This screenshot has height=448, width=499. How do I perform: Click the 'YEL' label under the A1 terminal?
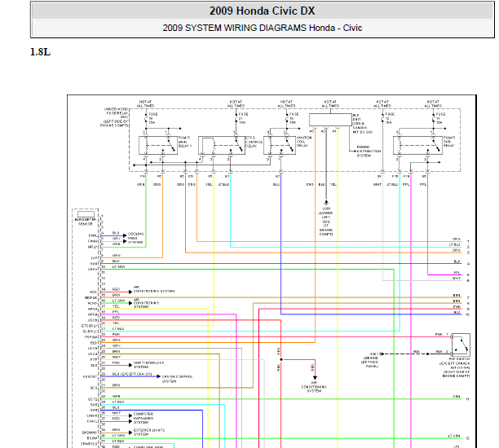pyautogui.click(x=333, y=184)
